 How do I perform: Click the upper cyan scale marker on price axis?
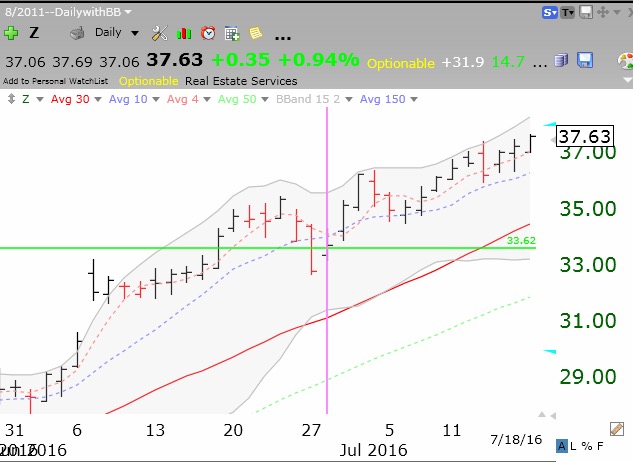pos(549,124)
